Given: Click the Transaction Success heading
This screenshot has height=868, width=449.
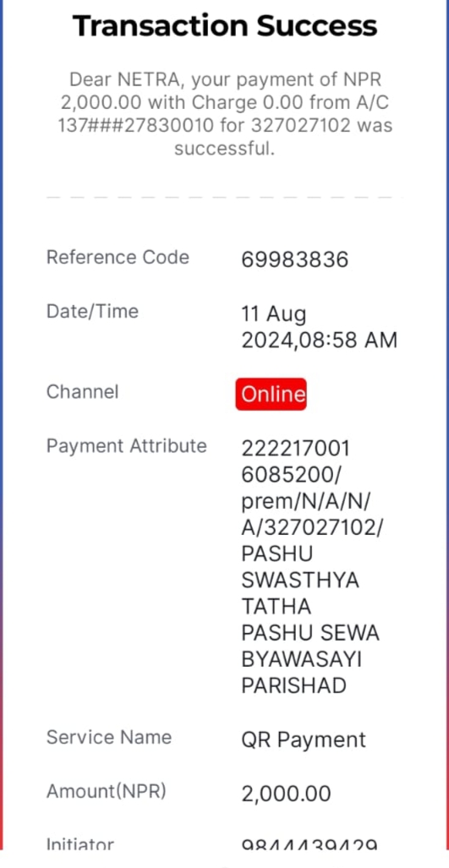Looking at the screenshot, I should pos(225,26).
